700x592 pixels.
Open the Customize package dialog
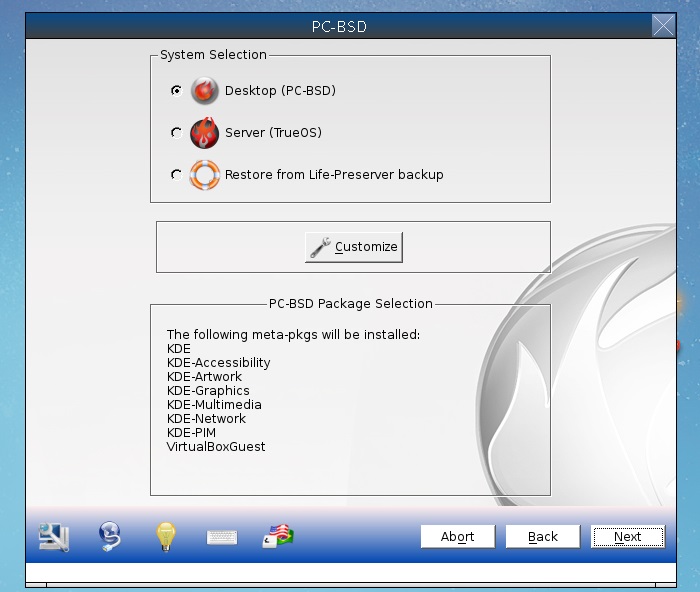[354, 247]
